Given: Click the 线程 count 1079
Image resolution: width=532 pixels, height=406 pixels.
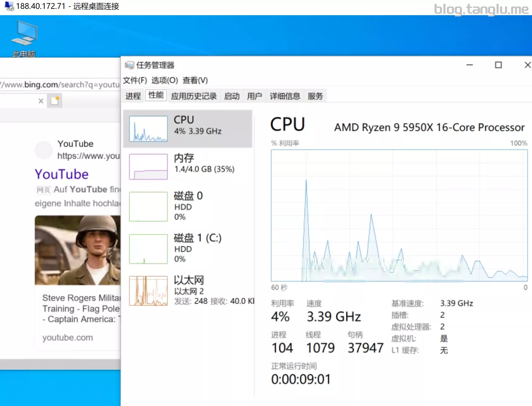Looking at the screenshot, I should pos(320,348).
